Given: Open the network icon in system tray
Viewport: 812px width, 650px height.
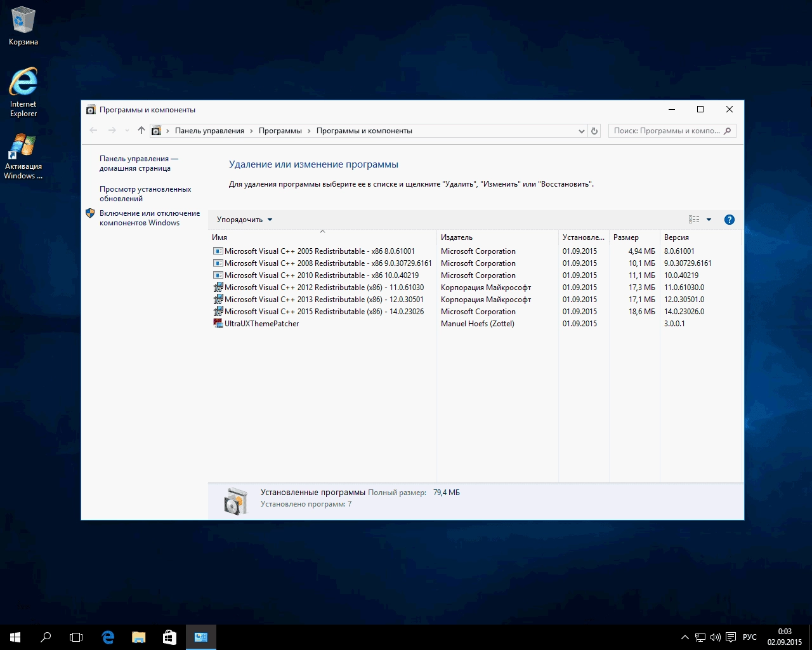Looking at the screenshot, I should [700, 637].
